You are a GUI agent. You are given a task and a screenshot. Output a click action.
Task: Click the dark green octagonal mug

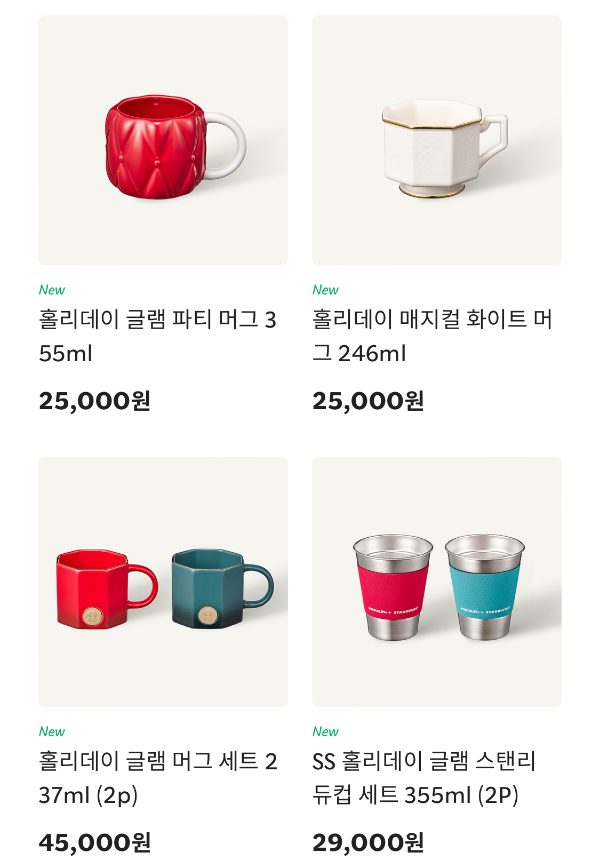[222, 588]
